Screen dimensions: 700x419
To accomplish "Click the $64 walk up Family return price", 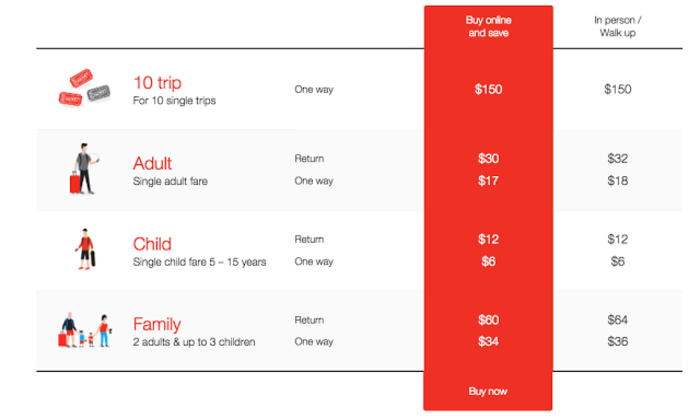I will coord(617,320).
